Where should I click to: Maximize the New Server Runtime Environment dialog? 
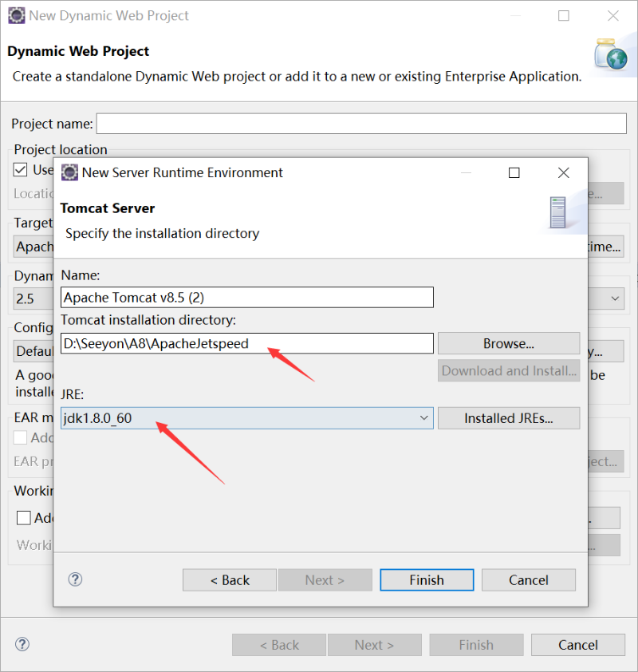514,172
